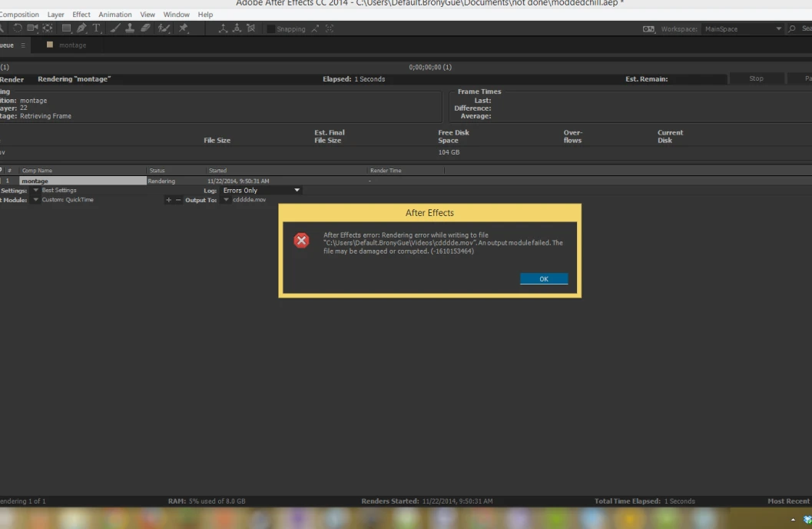Expand Output Module dropdown arrow

point(36,200)
